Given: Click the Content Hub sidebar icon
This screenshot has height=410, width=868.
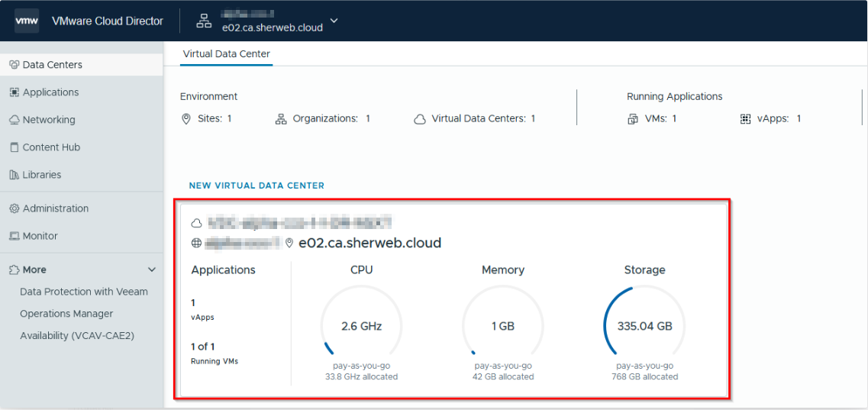Looking at the screenshot, I should coord(15,147).
